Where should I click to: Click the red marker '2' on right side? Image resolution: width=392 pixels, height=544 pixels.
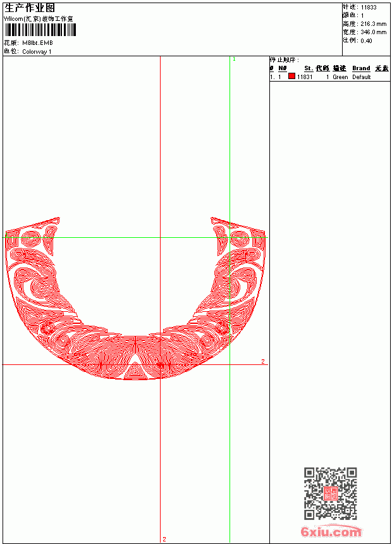click(263, 362)
